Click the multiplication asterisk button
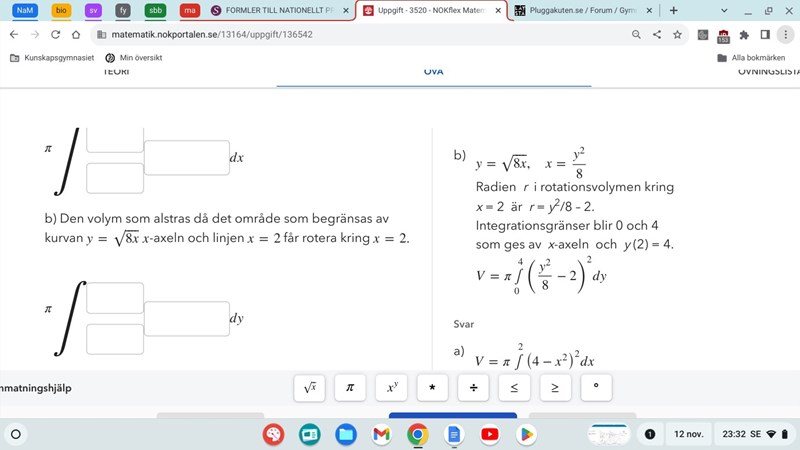The image size is (800, 450). click(431, 387)
